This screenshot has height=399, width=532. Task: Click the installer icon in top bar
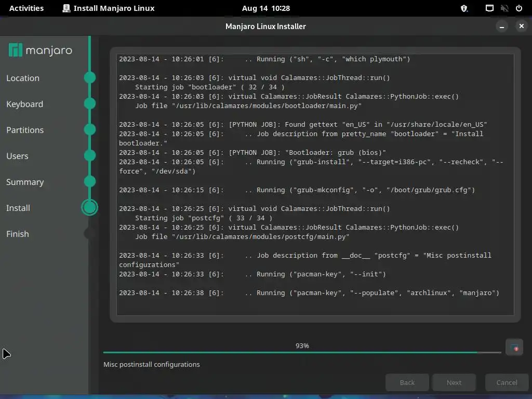tap(66, 8)
